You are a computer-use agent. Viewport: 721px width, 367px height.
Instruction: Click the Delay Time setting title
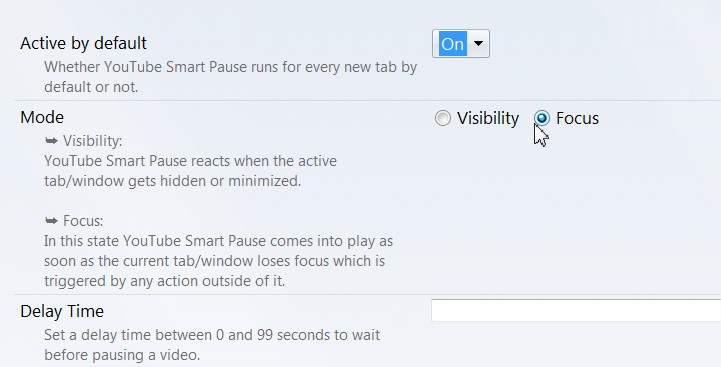62,311
